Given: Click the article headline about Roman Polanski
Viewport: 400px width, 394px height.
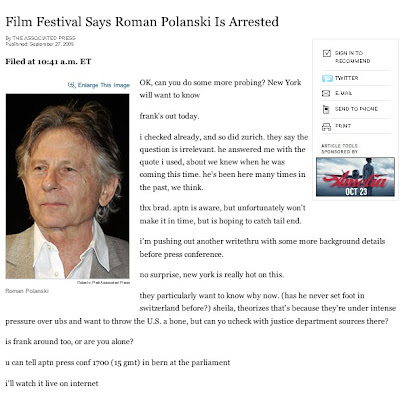Looking at the screenshot, I should pos(142,22).
